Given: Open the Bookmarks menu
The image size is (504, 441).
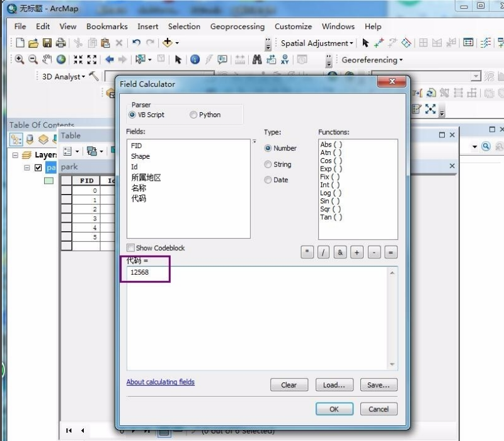Looking at the screenshot, I should (x=106, y=26).
